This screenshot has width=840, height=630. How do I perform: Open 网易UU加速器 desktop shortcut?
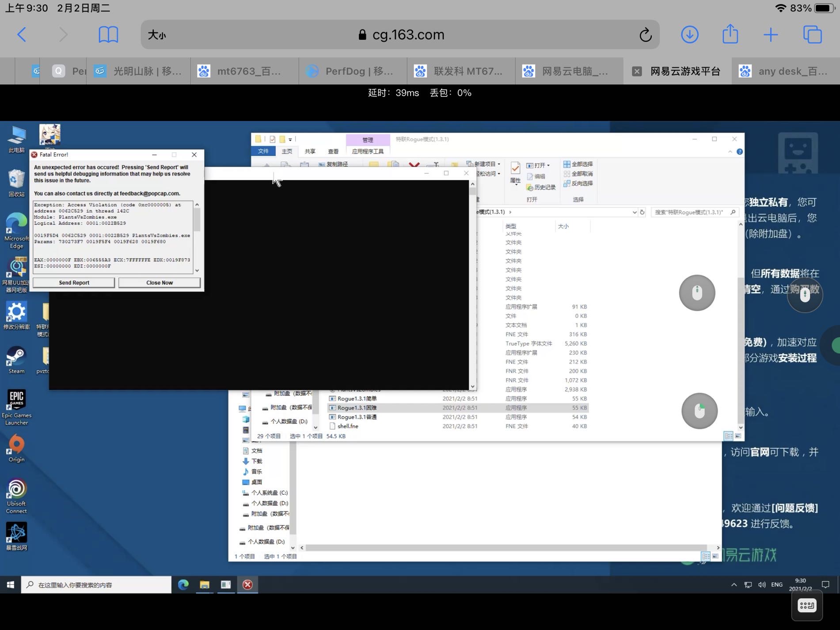[x=16, y=275]
